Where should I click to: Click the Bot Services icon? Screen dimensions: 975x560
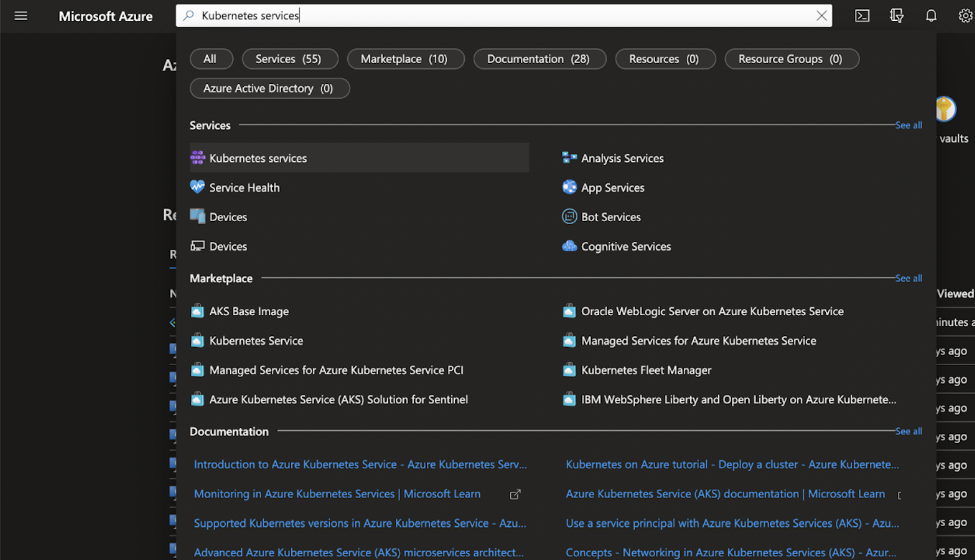569,216
